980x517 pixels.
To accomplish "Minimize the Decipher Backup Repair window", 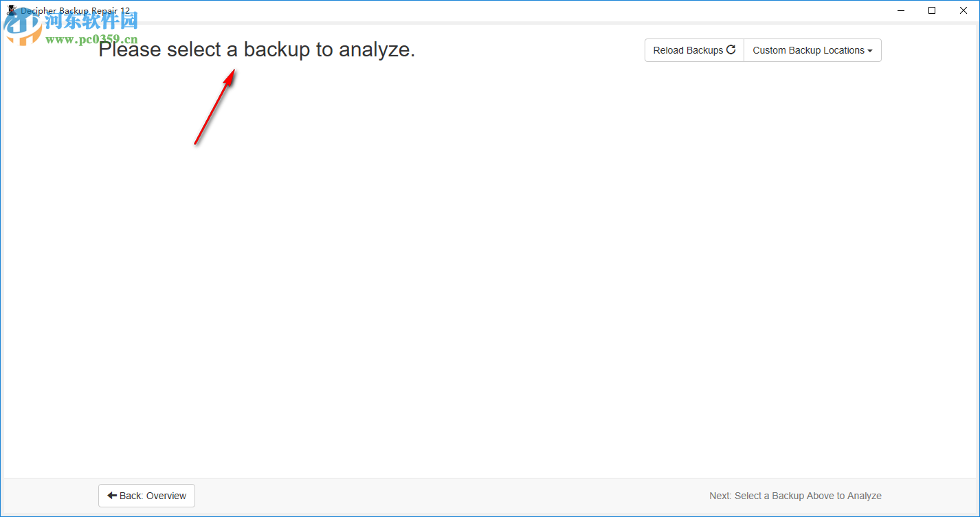I will click(x=901, y=10).
